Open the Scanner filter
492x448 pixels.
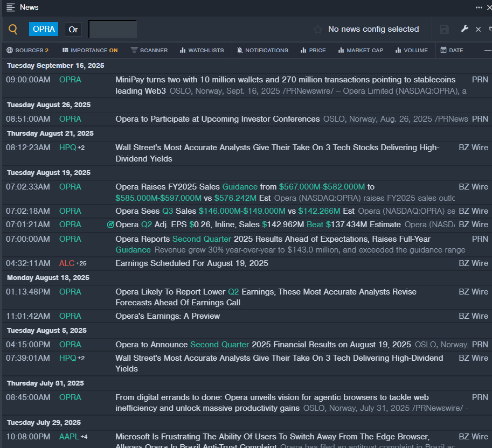(149, 50)
